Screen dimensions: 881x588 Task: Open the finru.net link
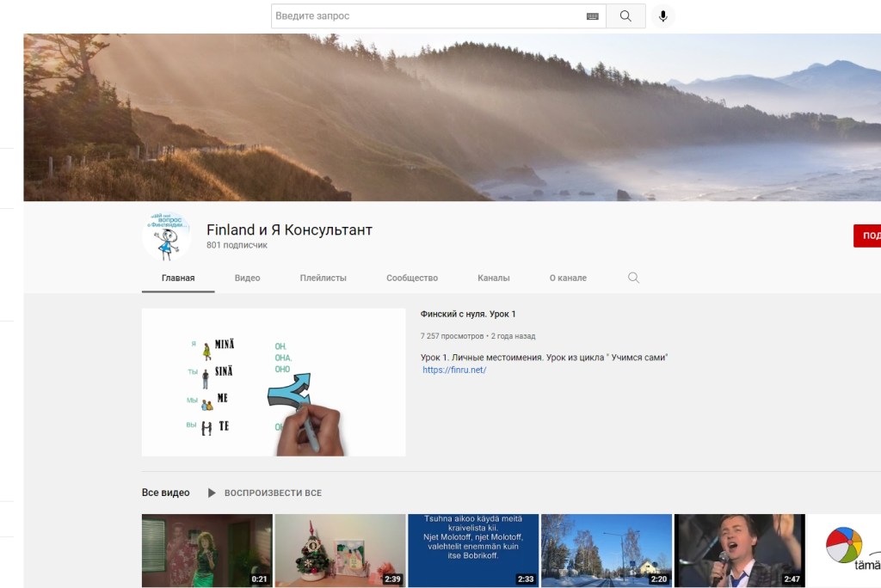pos(454,370)
